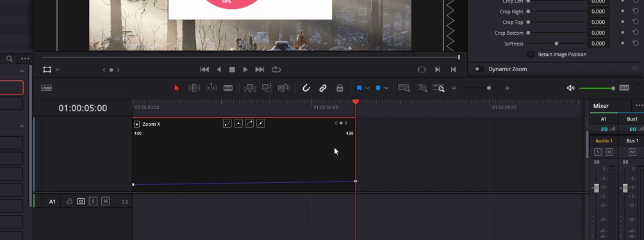Toggle the Dynamic Zoom switch

coord(479,69)
